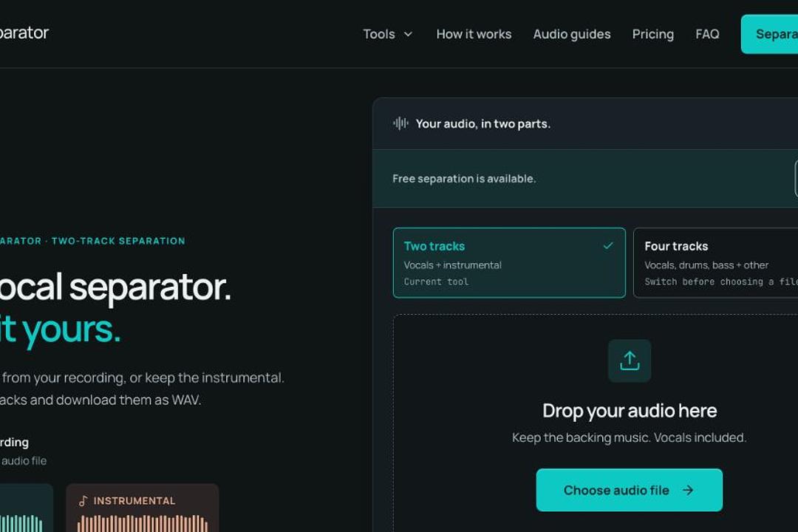Click the site logo text in header
798x532 pixels.
tap(24, 33)
